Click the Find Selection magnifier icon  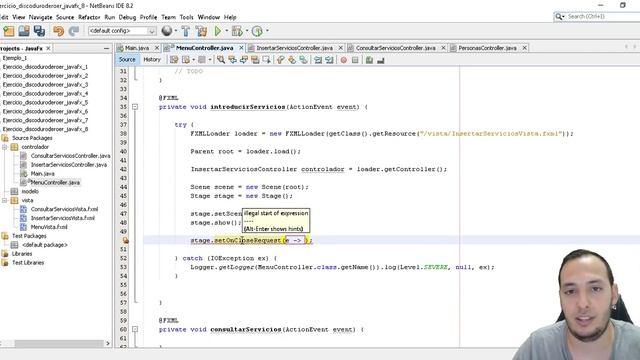(x=221, y=60)
